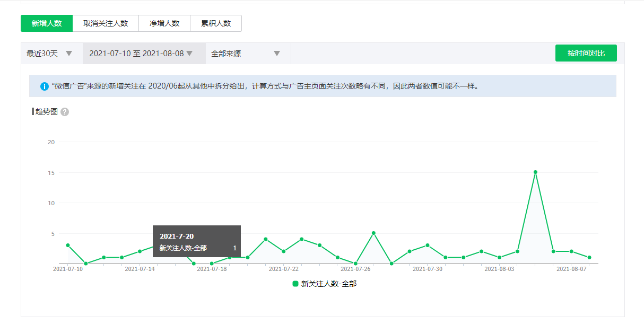Open the 累积人数 tab
This screenshot has width=644, height=324.
[216, 23]
